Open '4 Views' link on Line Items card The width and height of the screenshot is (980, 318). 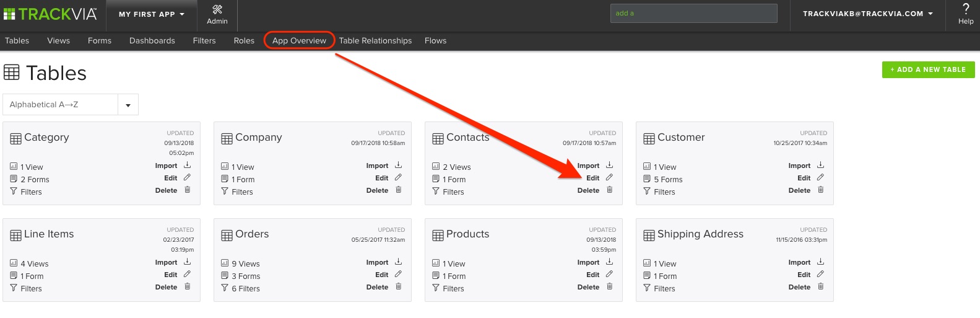[35, 264]
